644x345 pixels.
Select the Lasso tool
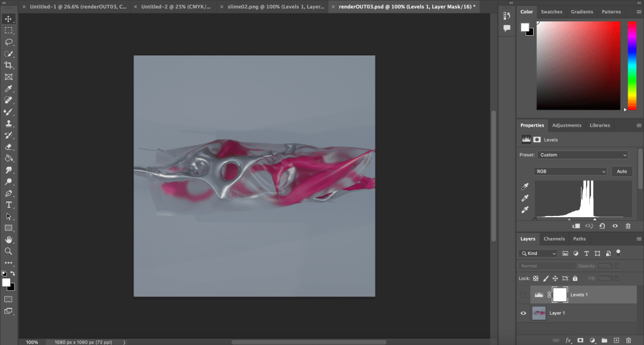(9, 42)
